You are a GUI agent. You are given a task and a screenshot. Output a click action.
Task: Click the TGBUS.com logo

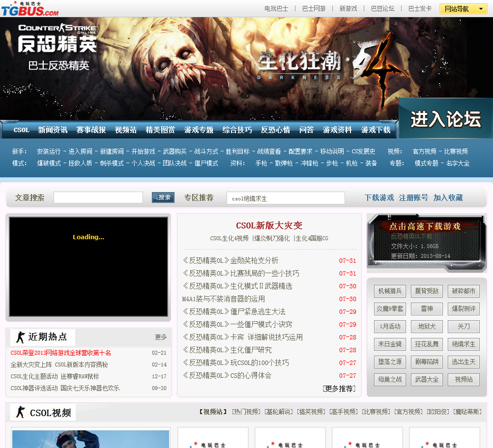pos(30,9)
